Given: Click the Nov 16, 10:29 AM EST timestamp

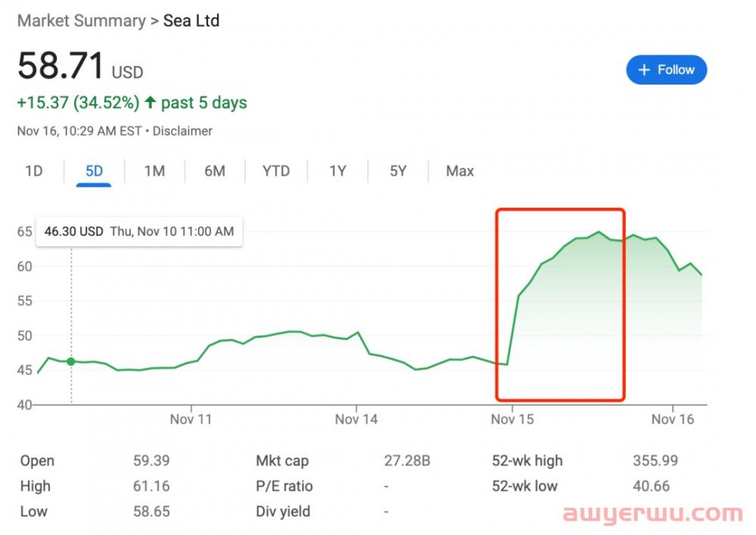Looking at the screenshot, I should [x=79, y=131].
